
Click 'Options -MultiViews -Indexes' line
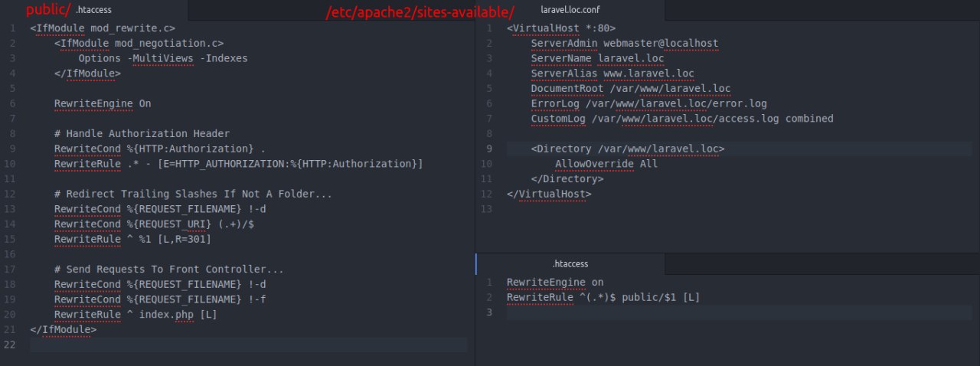163,58
